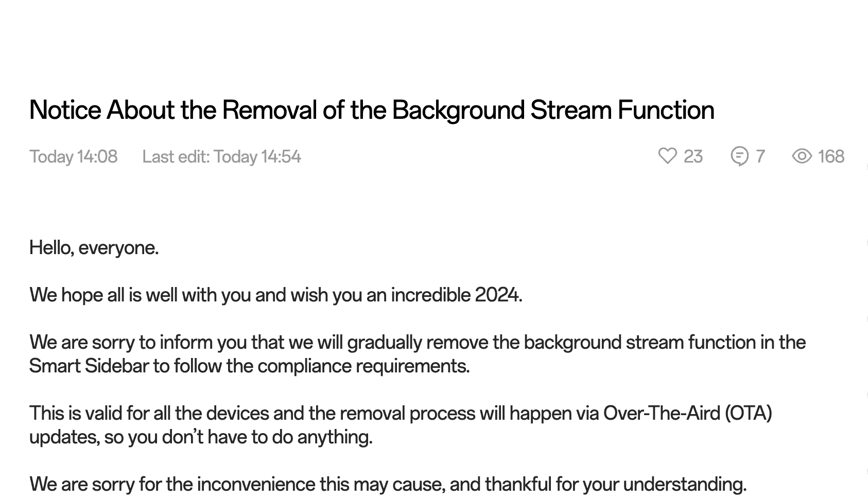Open comments via the speech bubble icon
This screenshot has width=868, height=501.
click(739, 156)
